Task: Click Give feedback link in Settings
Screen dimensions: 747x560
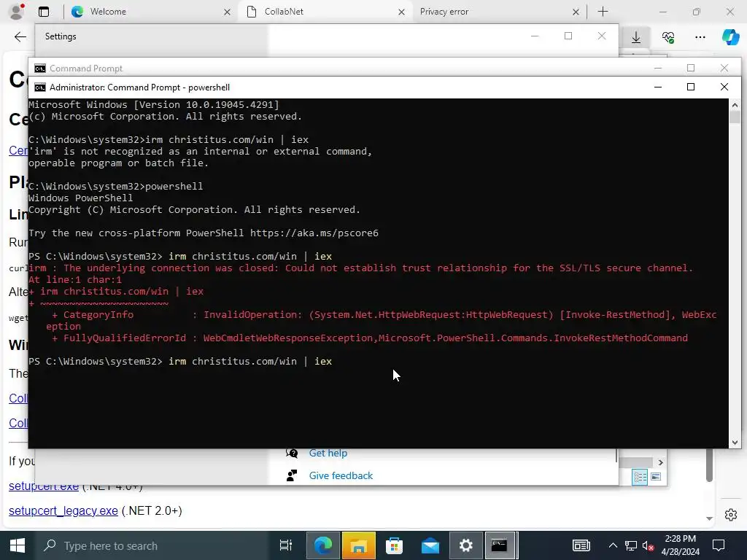Action: coord(341,475)
